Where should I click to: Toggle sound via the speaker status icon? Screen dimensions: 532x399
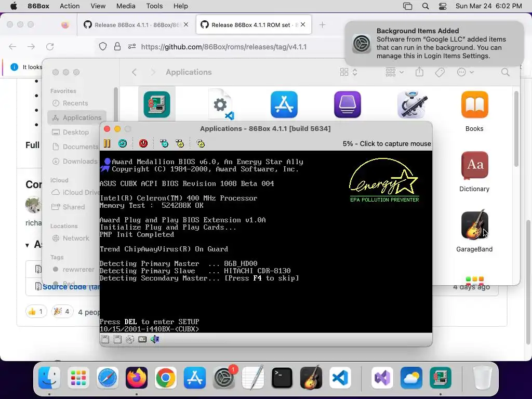(155, 339)
